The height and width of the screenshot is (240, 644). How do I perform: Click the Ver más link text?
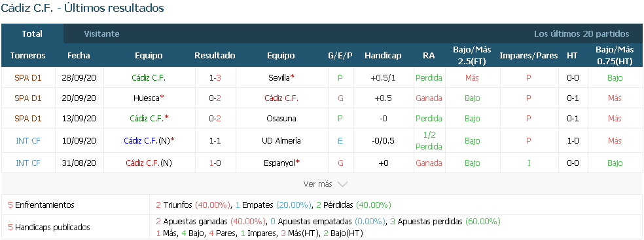pos(317,184)
